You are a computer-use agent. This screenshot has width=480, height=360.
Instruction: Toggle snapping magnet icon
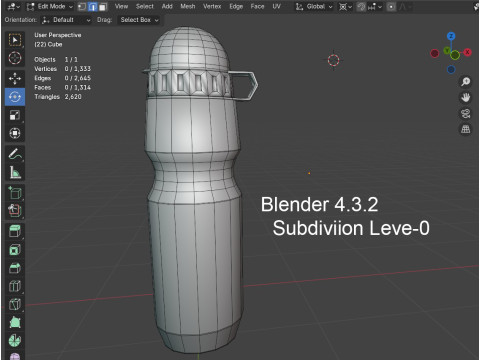[x=361, y=7]
